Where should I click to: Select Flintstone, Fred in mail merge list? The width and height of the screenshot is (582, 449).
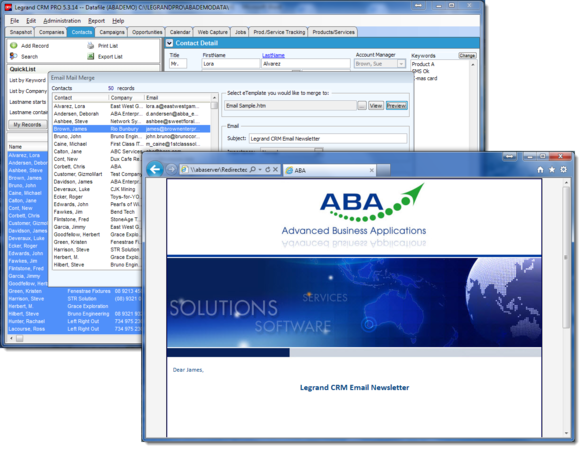[97, 219]
